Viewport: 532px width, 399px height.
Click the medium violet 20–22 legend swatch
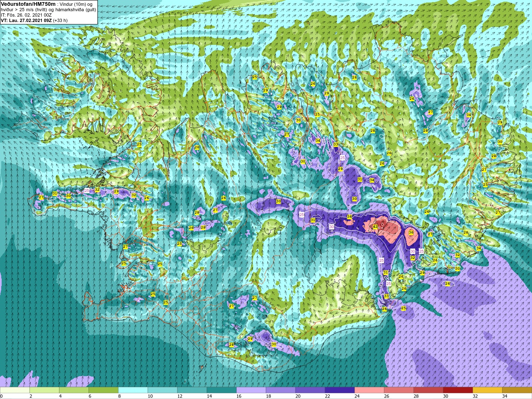[310, 390]
